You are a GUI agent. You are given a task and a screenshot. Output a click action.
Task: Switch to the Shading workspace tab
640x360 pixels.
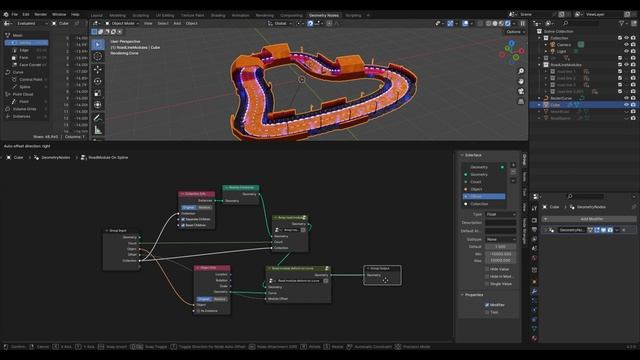click(218, 15)
